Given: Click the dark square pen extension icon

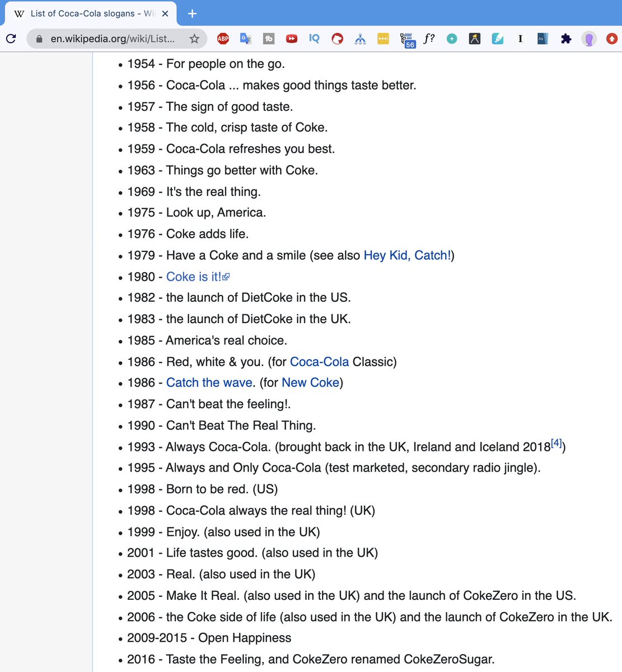Looking at the screenshot, I should [x=475, y=39].
